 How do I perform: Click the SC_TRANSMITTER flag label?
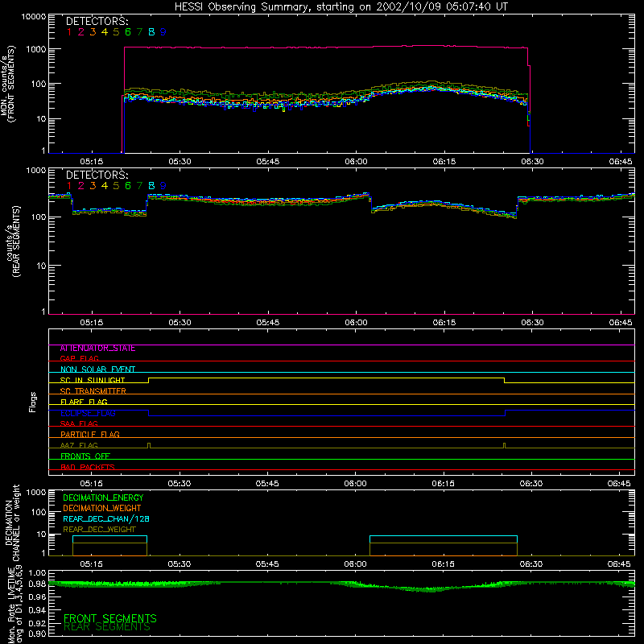coord(93,391)
